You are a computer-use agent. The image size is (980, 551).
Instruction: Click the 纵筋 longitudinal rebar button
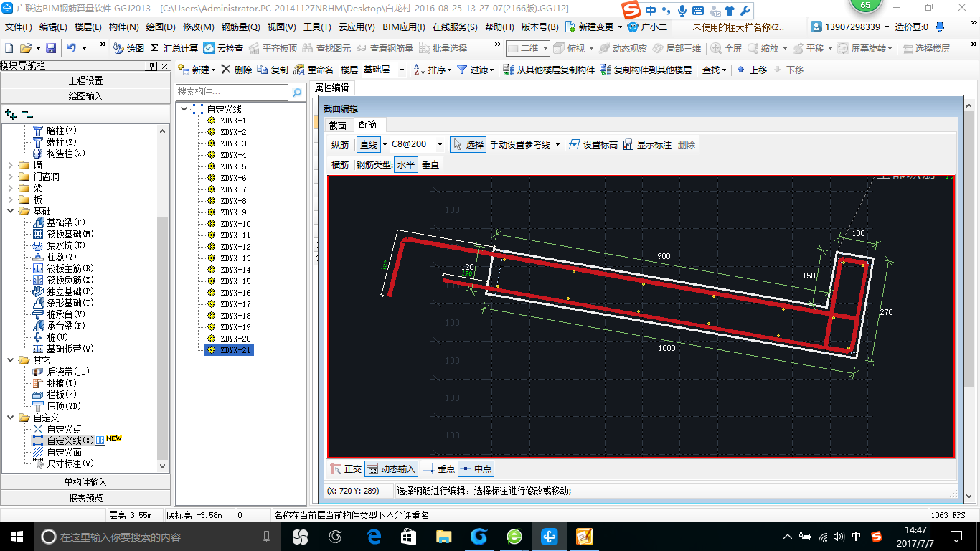pyautogui.click(x=340, y=144)
